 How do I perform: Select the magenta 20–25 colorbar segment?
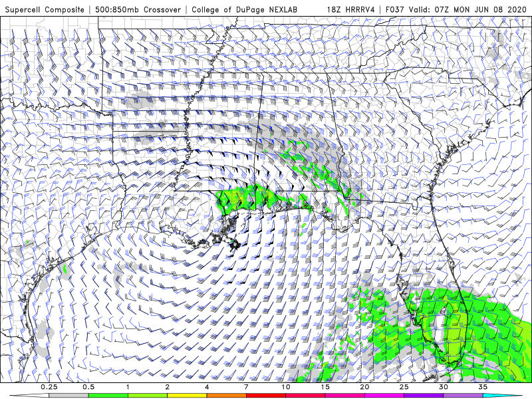[x=384, y=396]
